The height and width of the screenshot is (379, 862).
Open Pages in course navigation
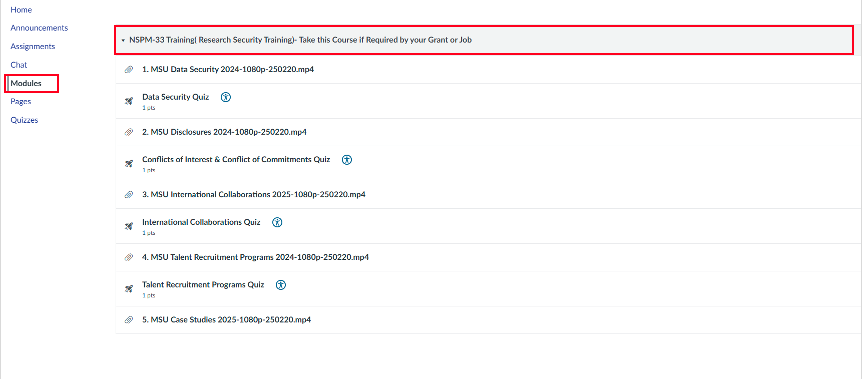[21, 102]
